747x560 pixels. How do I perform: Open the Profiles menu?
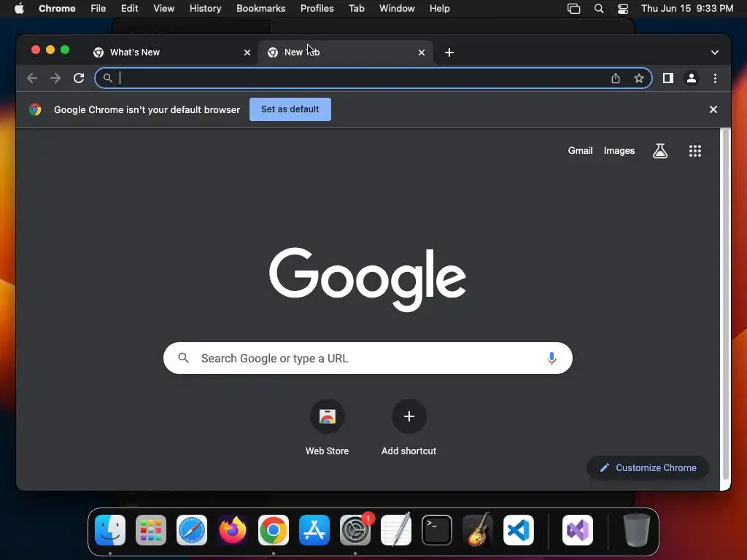click(x=317, y=9)
